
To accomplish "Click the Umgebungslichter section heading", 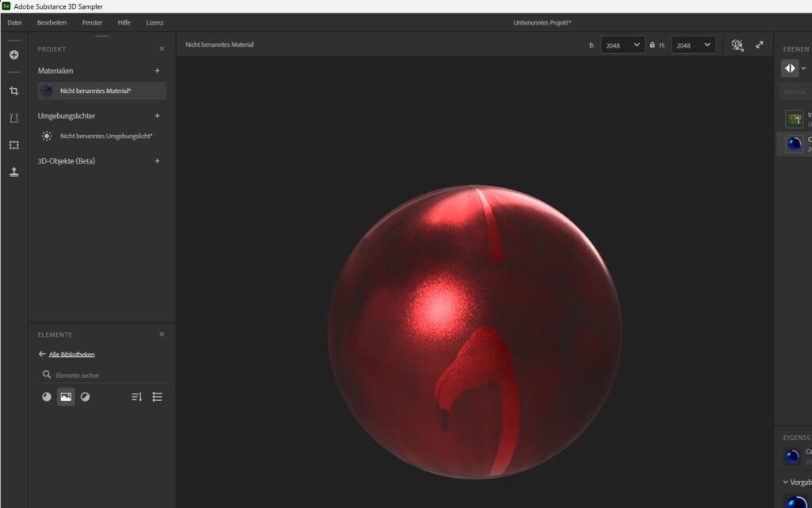I will click(x=67, y=116).
